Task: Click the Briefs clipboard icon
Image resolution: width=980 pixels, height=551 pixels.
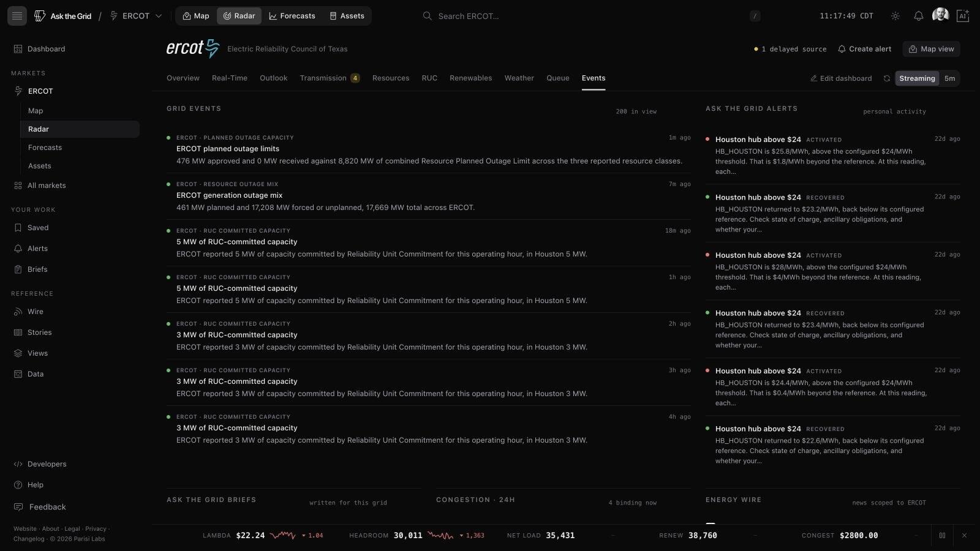Action: point(18,269)
